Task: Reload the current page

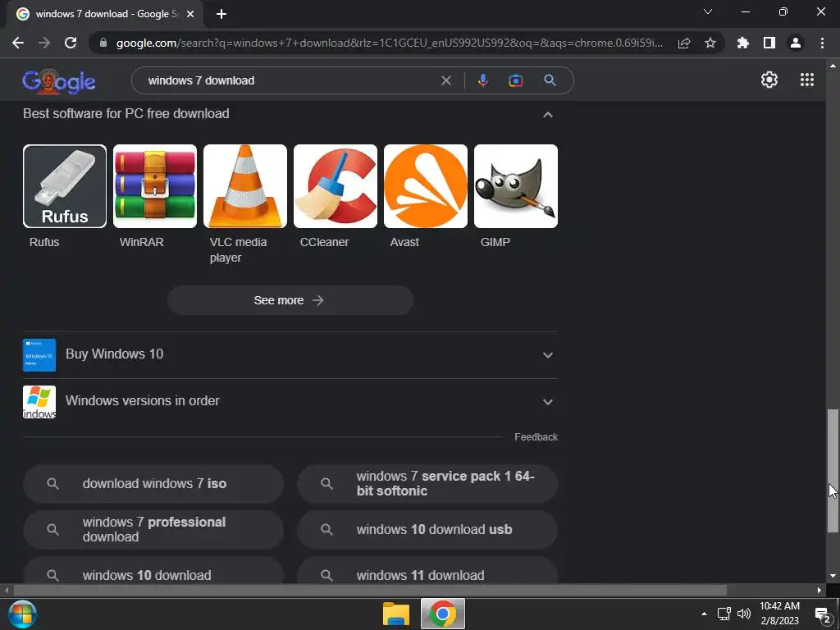Action: click(x=71, y=43)
